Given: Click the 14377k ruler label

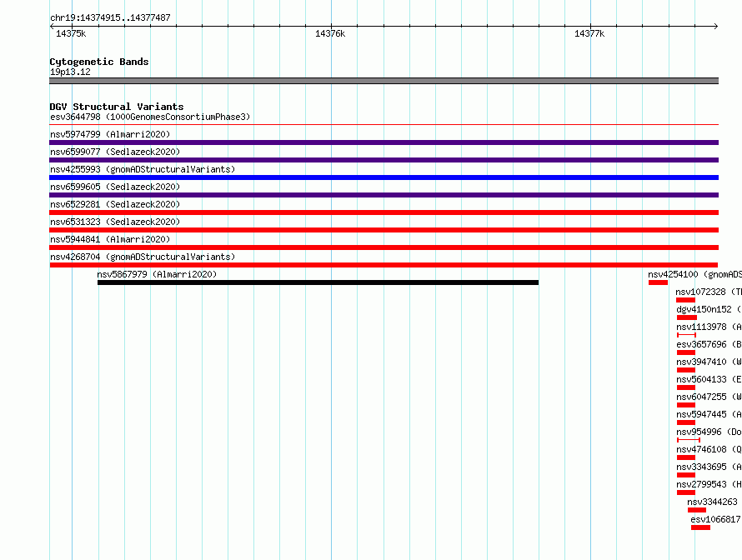Looking at the screenshot, I should [589, 33].
